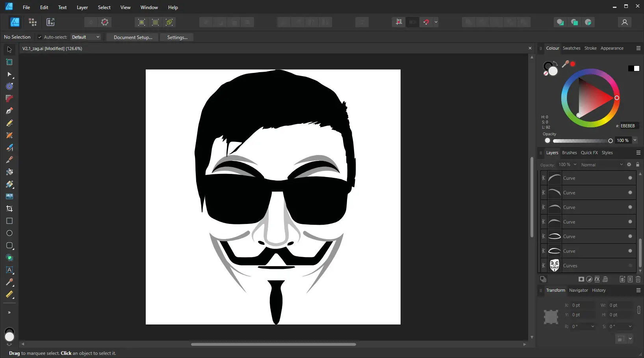
Task: Click the Settings... button
Action: (177, 37)
